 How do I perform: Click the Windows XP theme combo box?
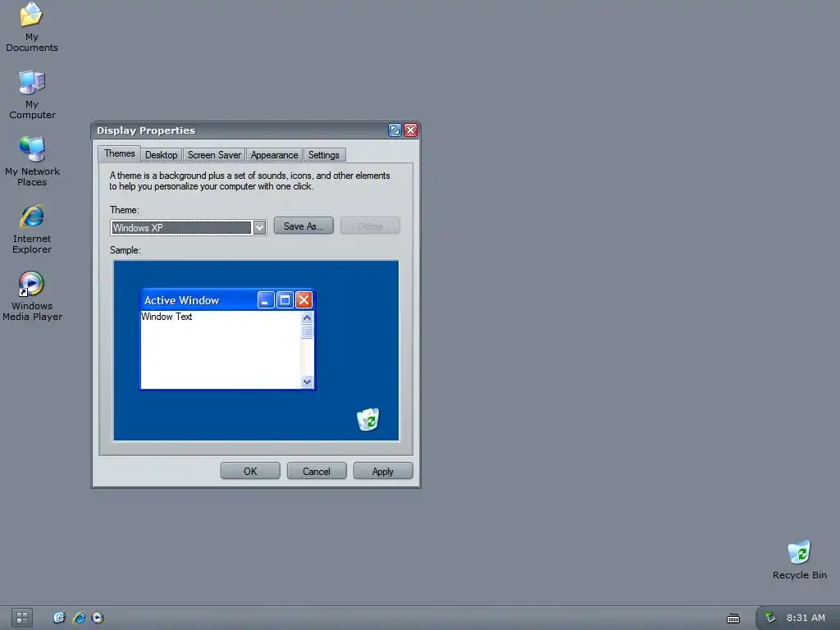(x=188, y=228)
